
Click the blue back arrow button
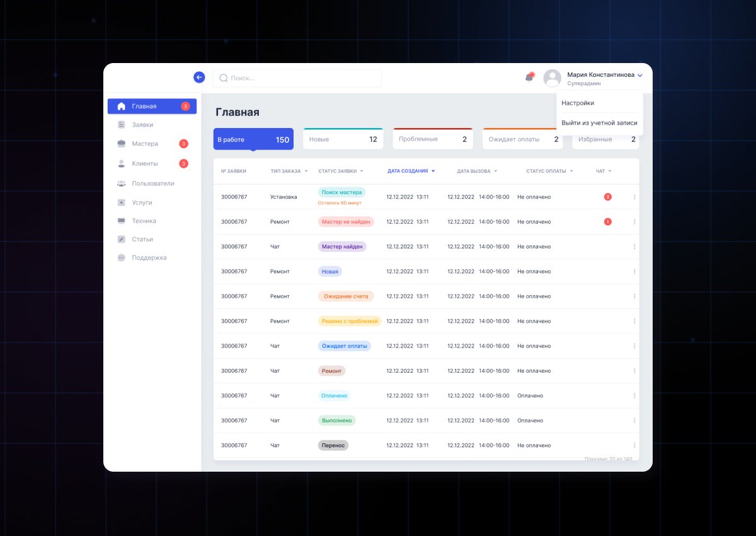pyautogui.click(x=198, y=76)
